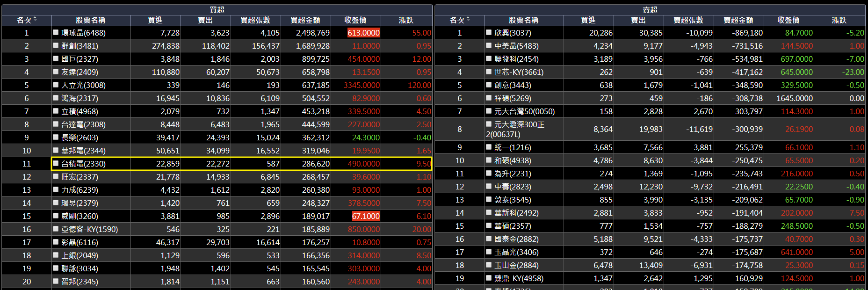Check the 祥碩(5269) row checkbox
This screenshot has height=290, width=868.
pos(489,98)
